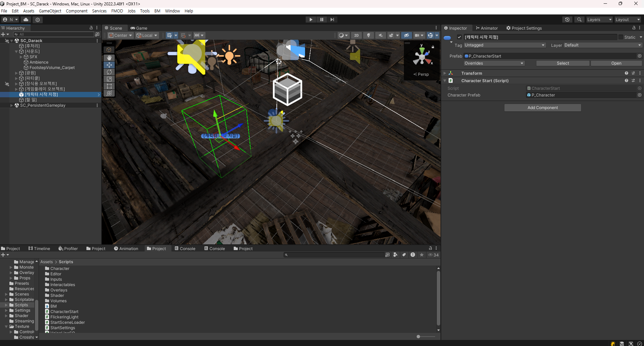Open version control settings icon
The image size is (644, 346).
(x=38, y=20)
